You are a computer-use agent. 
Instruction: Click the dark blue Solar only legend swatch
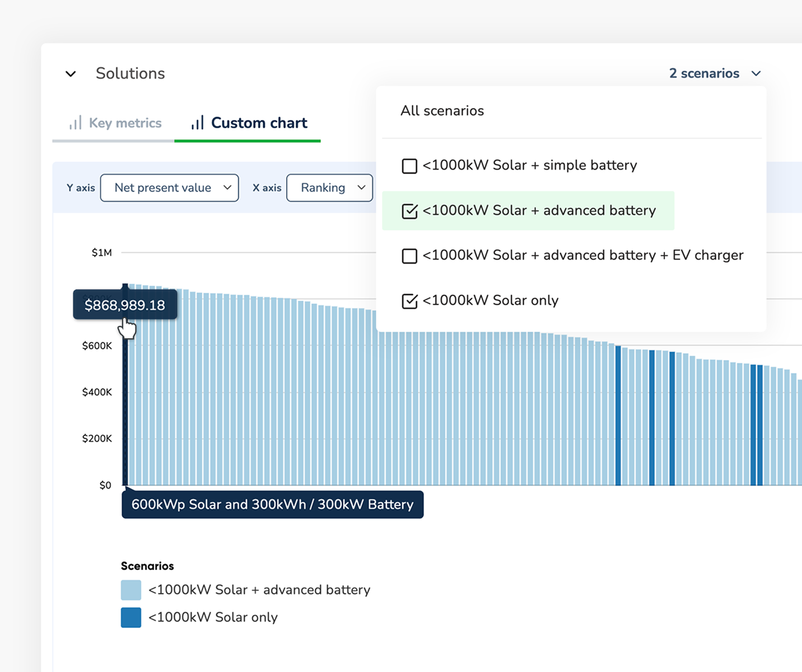[x=131, y=618]
